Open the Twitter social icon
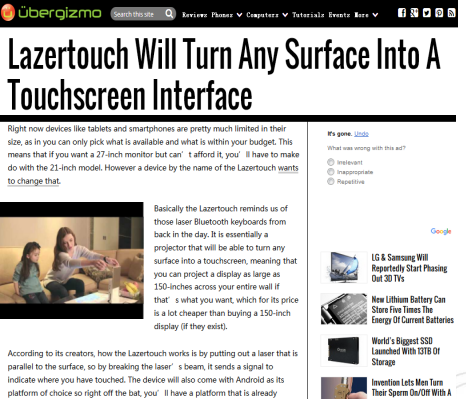This screenshot has height=399, width=466. [426, 13]
